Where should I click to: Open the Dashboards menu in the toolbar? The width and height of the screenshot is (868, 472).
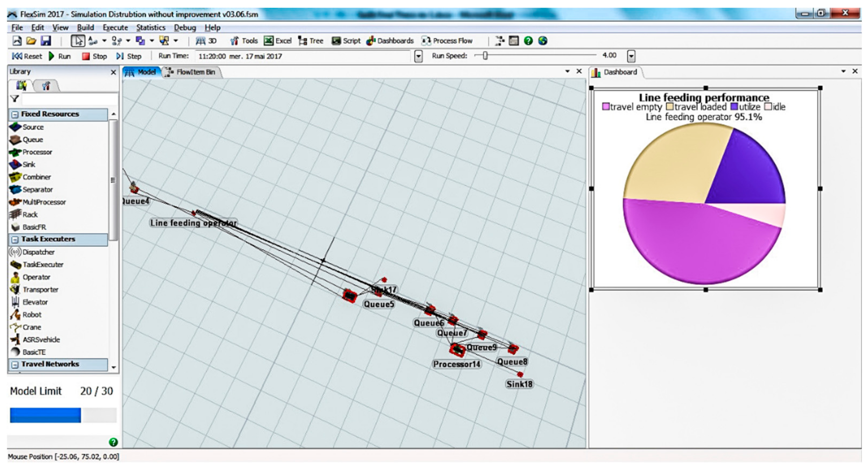coord(390,41)
